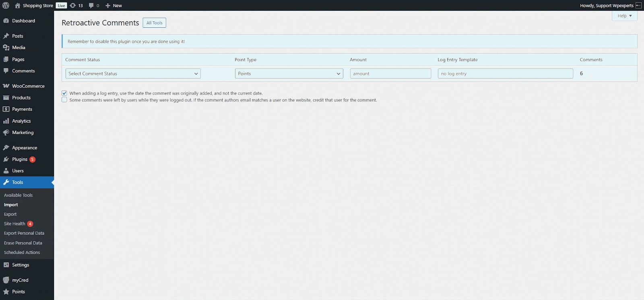Screen dimensions: 644x300
Task: Open Analytics via its bar chart icon
Action: pyautogui.click(x=6, y=121)
